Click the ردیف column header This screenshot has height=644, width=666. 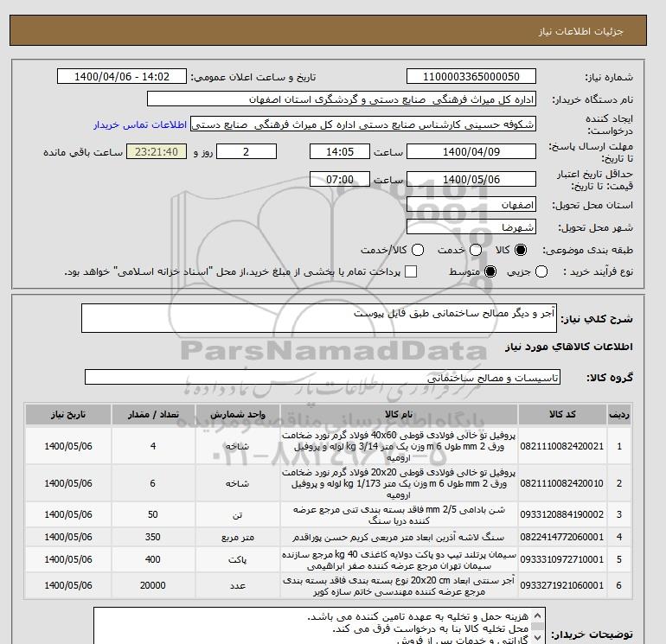click(x=618, y=414)
